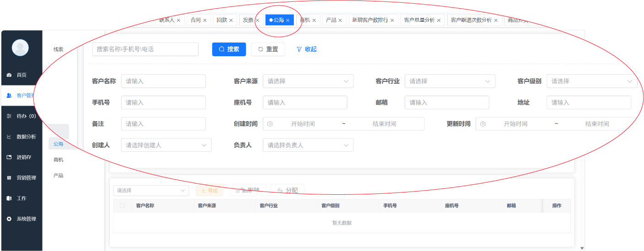
Task: Switch to the 客户总量分析 tab
Action: coord(419,20)
